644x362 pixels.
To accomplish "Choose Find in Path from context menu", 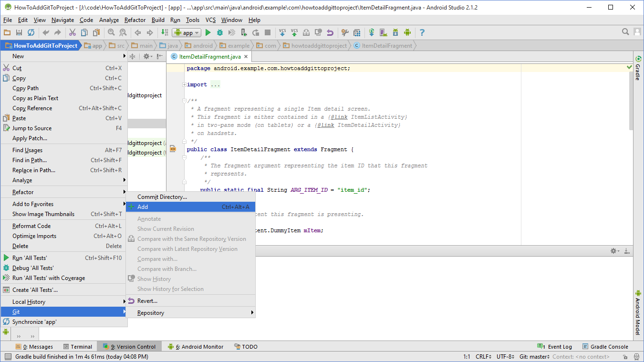I will [64, 160].
